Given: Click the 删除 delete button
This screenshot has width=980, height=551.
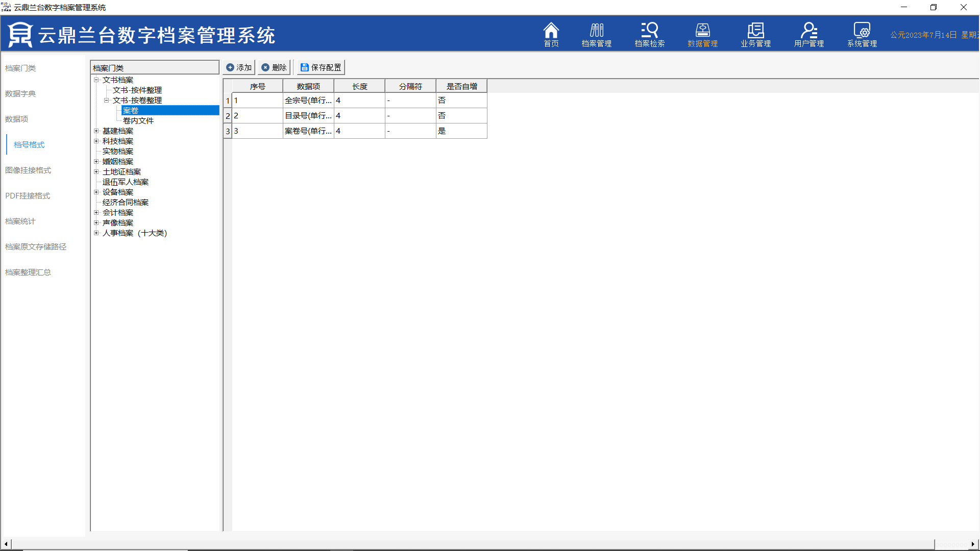Looking at the screenshot, I should (x=274, y=67).
